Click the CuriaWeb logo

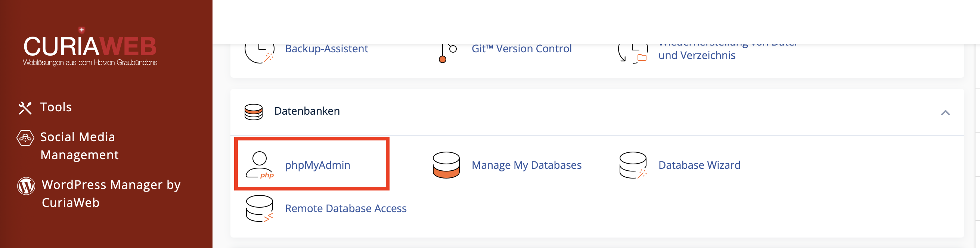(90, 47)
